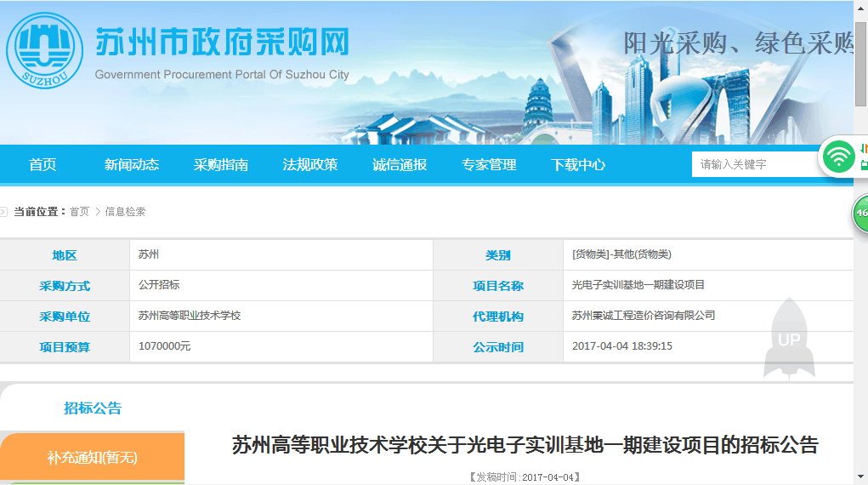Click the 公开招标 procurement method value
Image resolution: width=868 pixels, height=485 pixels.
pos(159,285)
